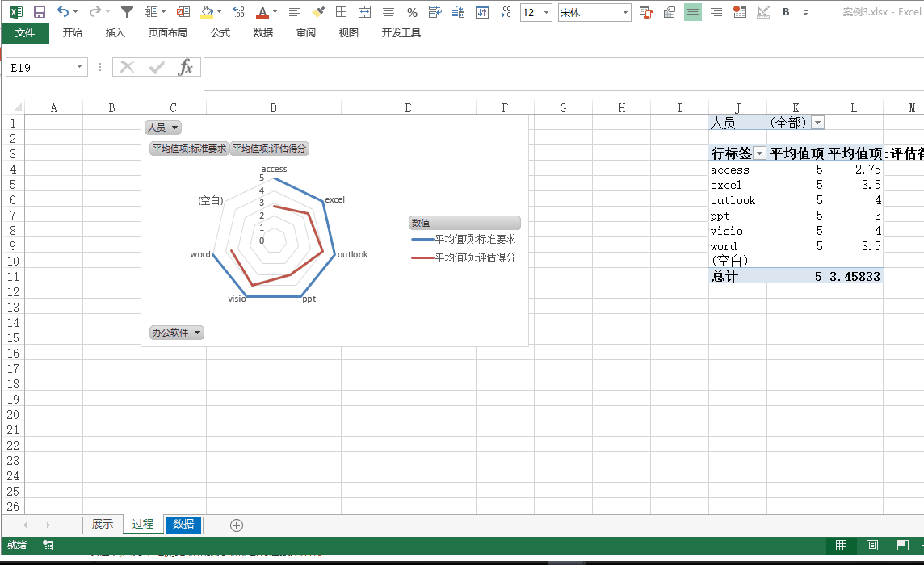Screen dimensions: 924x565
Task: Open the 行标签 filter dropdown in pivot table
Action: (760, 153)
